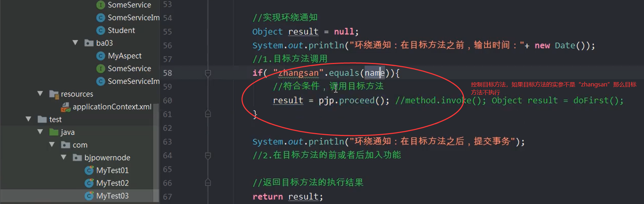
Task: Click SomeService interface icon under ba03
Action: 101,69
